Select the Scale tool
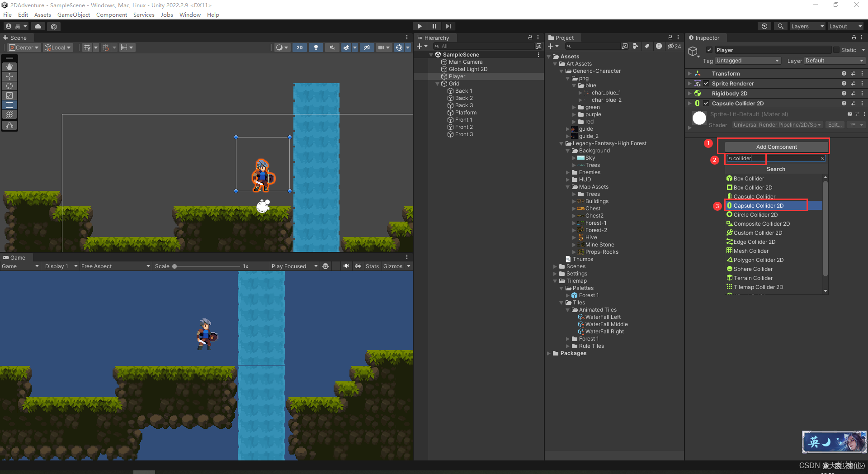This screenshot has height=474, width=868. (9, 95)
